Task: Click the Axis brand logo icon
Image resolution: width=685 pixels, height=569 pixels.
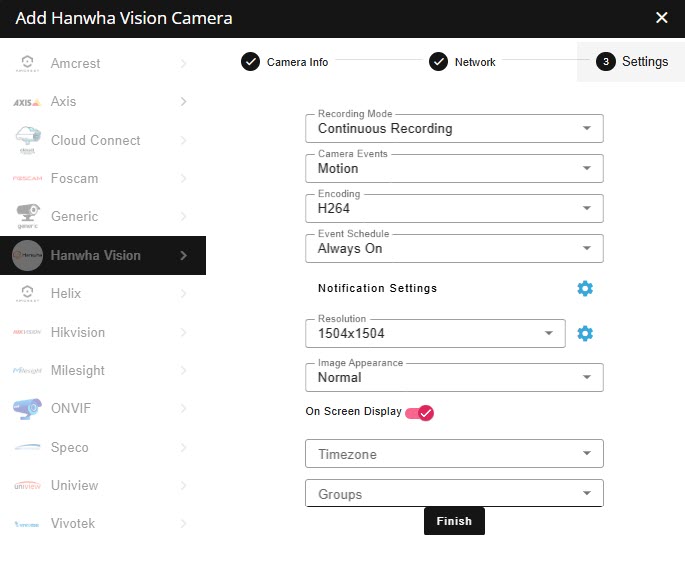Action: [27, 102]
